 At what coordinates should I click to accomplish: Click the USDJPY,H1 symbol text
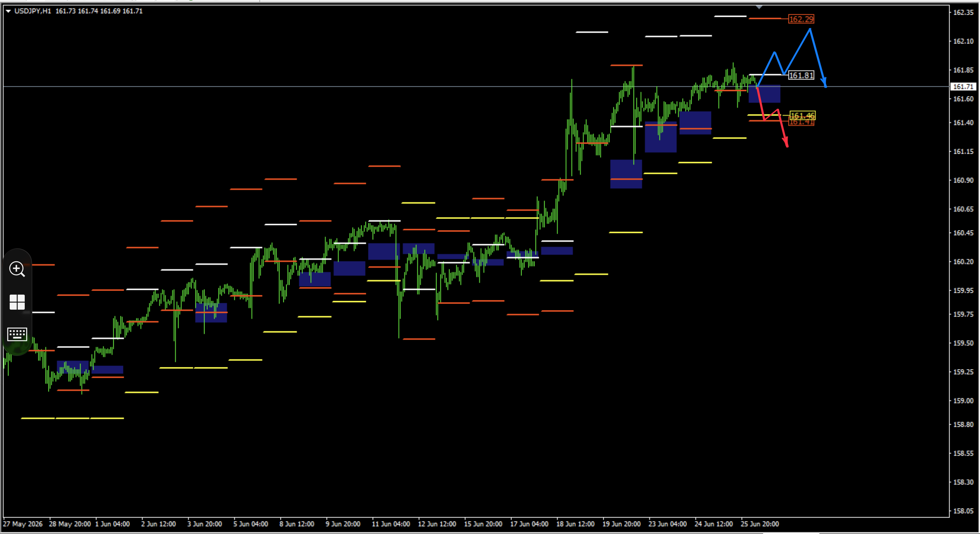click(x=32, y=11)
